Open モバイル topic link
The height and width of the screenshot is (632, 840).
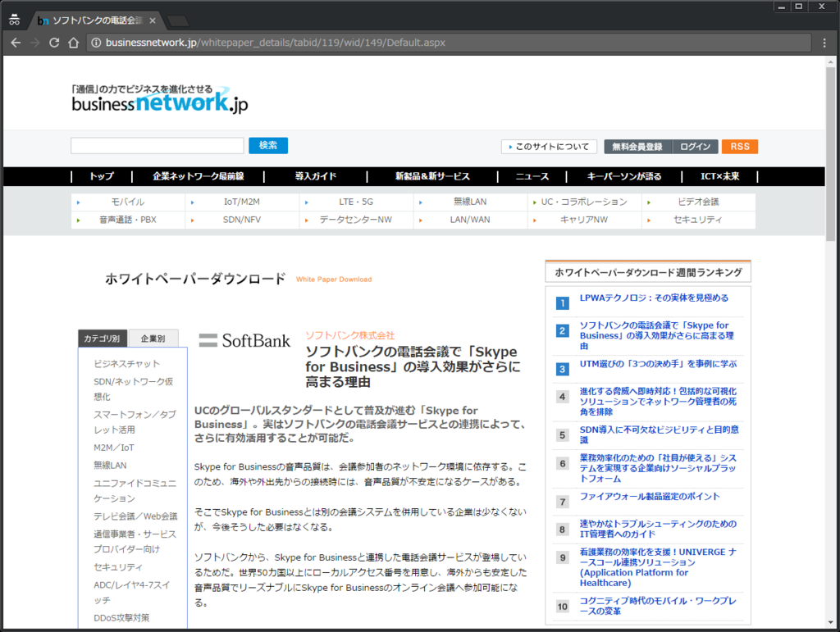[127, 202]
